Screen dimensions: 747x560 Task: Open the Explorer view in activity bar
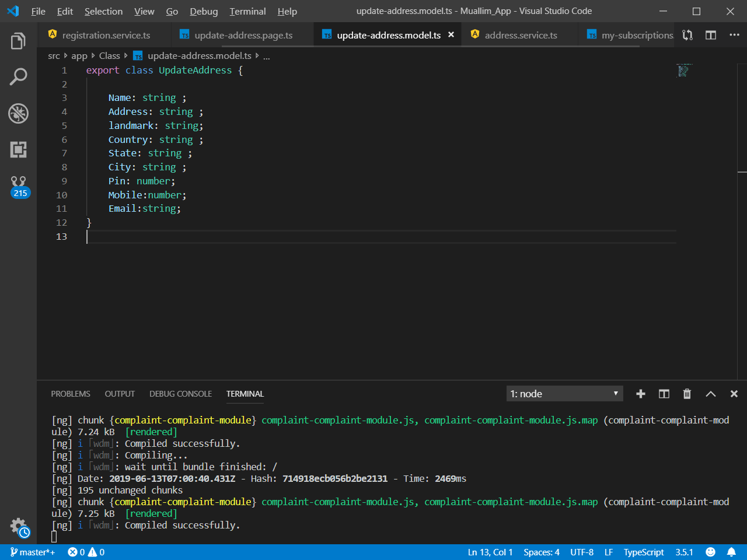[18, 41]
